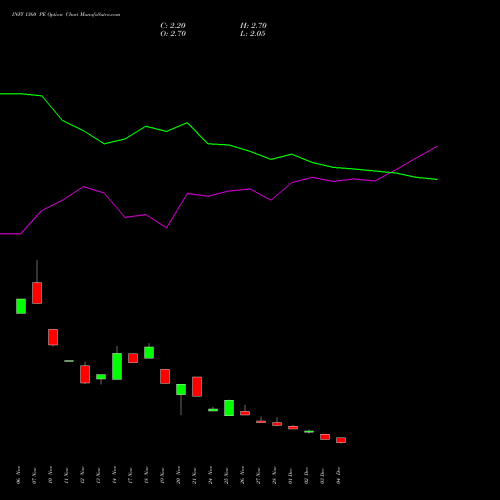Select the high value 'H: 2.70'
This screenshot has width=500, height=500.
pyautogui.click(x=253, y=26)
